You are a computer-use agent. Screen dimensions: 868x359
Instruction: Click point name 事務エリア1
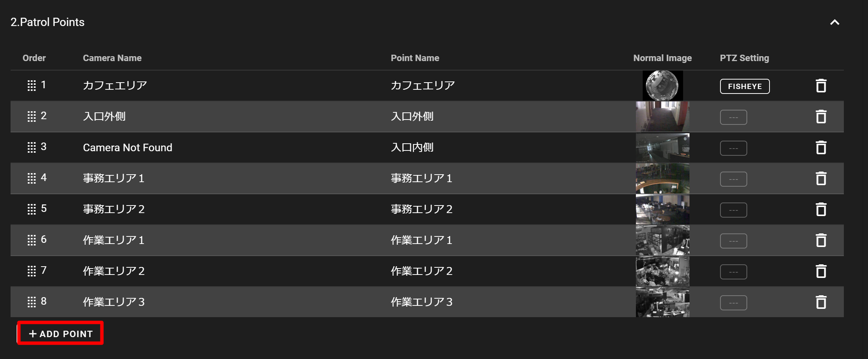pos(421,178)
